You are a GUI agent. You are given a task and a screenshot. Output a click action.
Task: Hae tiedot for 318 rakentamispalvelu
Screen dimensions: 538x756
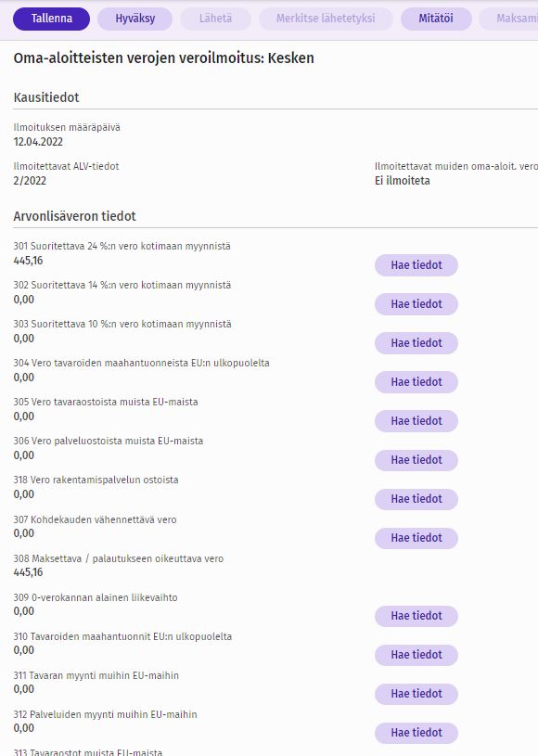click(x=416, y=499)
